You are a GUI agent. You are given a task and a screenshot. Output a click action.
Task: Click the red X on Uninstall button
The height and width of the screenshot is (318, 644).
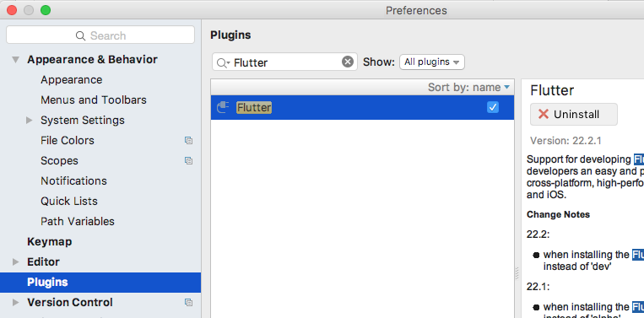pyautogui.click(x=543, y=114)
